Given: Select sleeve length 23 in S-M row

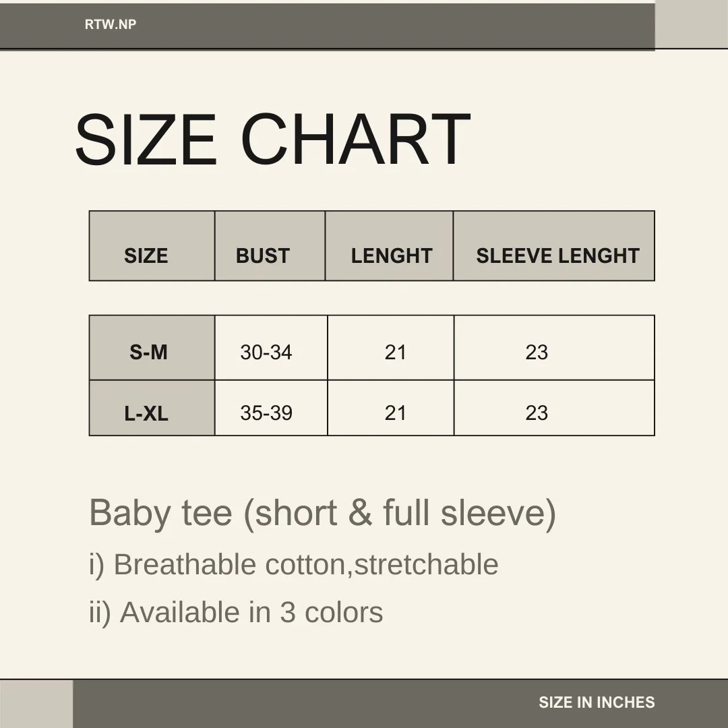Looking at the screenshot, I should [x=537, y=352].
